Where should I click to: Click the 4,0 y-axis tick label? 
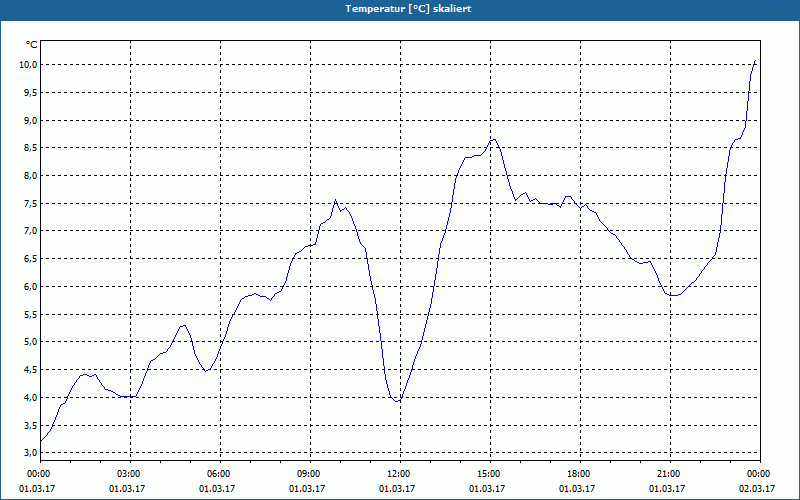30,397
